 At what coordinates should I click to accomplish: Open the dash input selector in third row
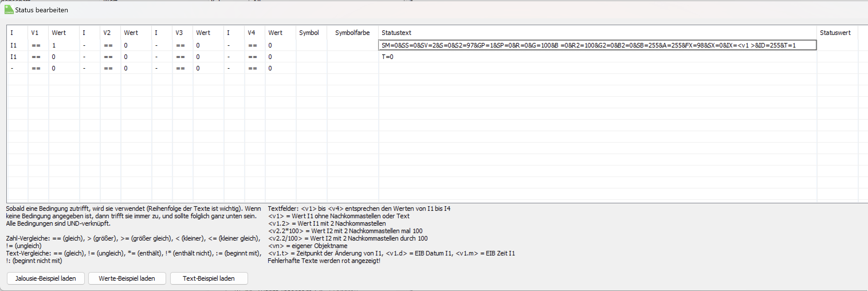(13, 68)
